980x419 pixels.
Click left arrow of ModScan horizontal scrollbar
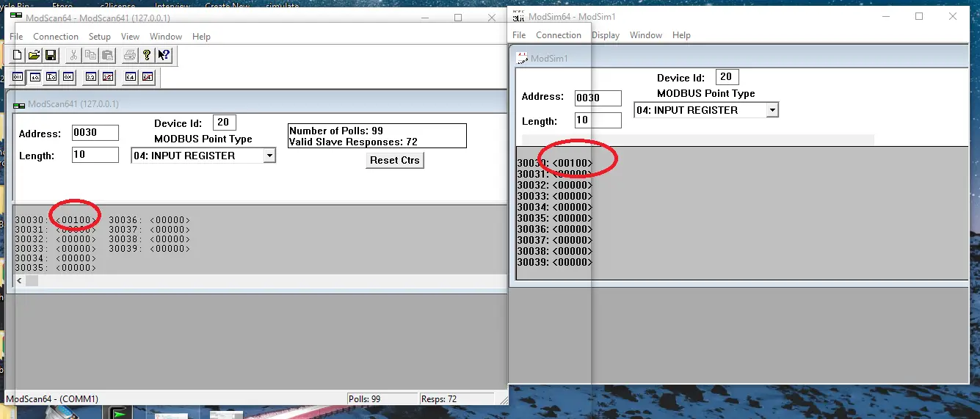click(19, 281)
